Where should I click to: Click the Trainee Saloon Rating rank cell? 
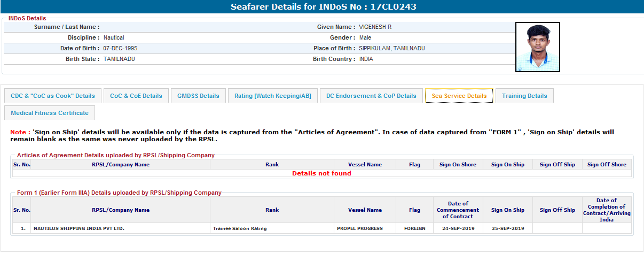240,228
